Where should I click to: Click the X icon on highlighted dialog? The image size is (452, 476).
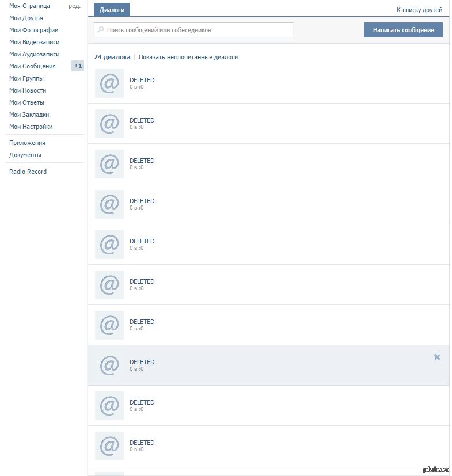pos(437,357)
